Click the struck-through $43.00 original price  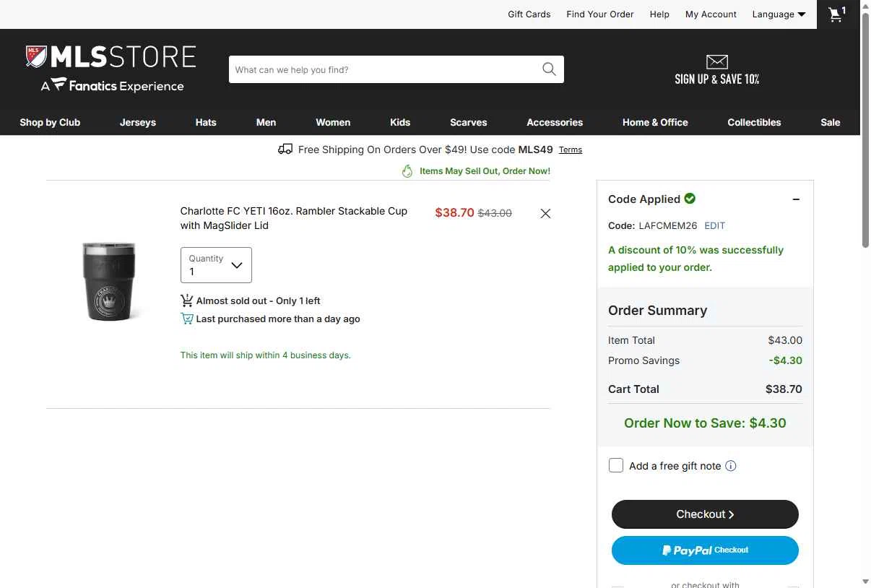[x=495, y=213]
